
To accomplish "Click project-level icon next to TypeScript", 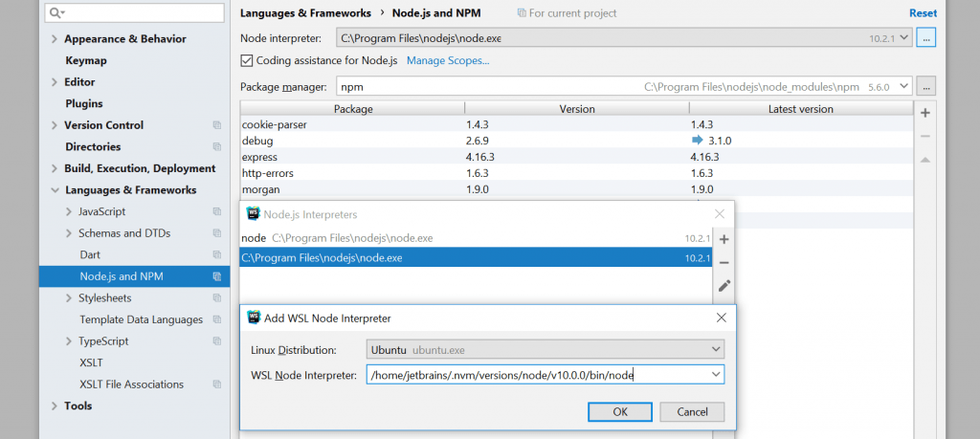I will click(x=217, y=340).
